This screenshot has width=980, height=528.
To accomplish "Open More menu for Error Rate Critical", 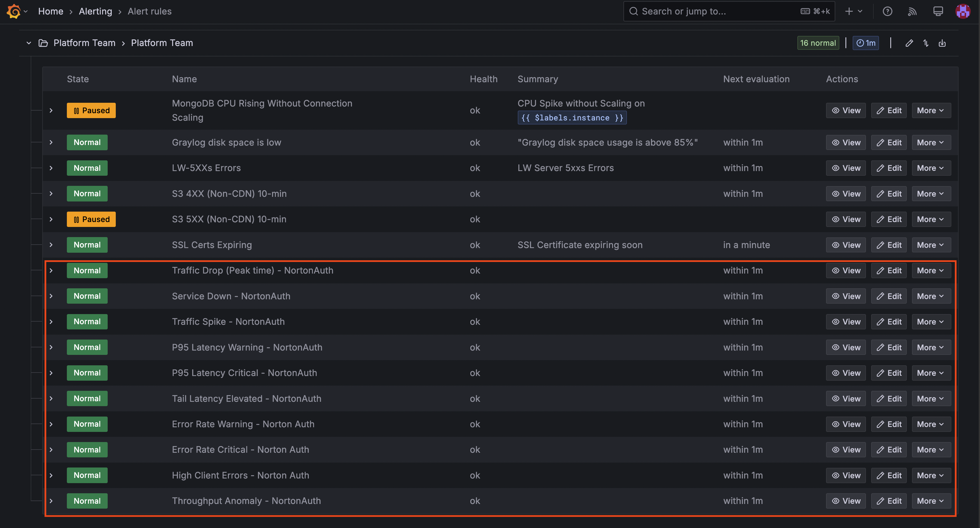I will click(x=931, y=450).
